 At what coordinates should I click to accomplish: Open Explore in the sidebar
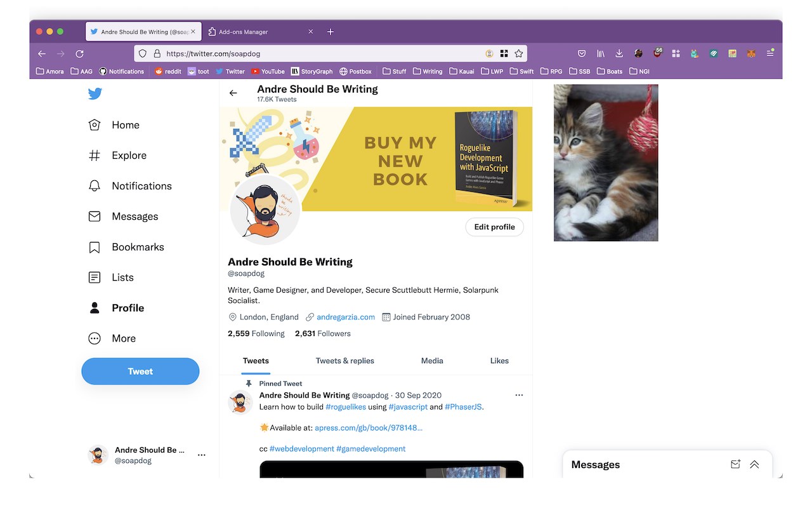[117, 156]
